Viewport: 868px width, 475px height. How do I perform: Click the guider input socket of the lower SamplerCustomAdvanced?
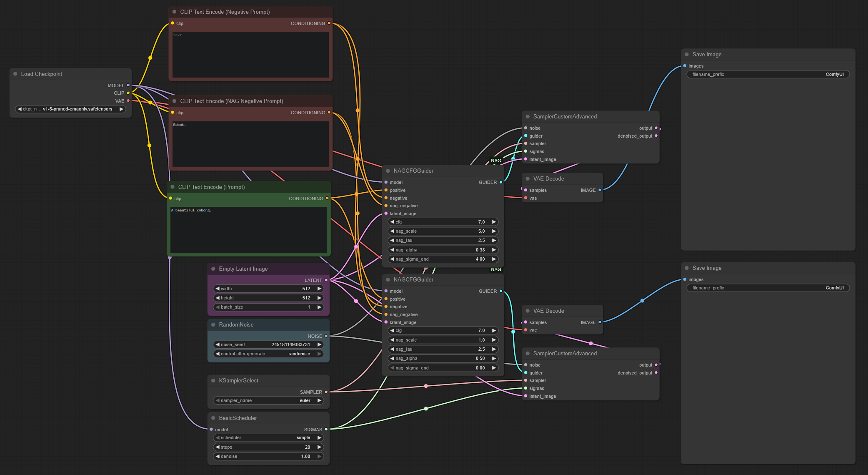click(x=525, y=372)
